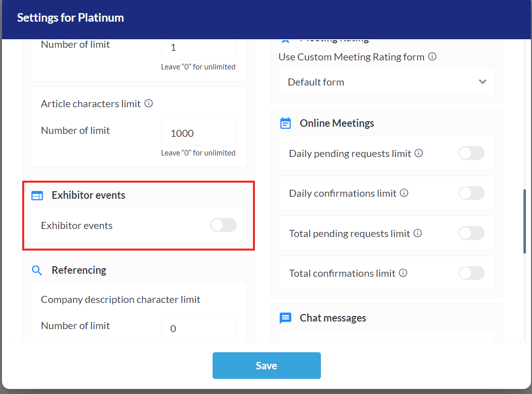
Task: Click info icon next to Custom Meeting Rating form
Action: 432,57
